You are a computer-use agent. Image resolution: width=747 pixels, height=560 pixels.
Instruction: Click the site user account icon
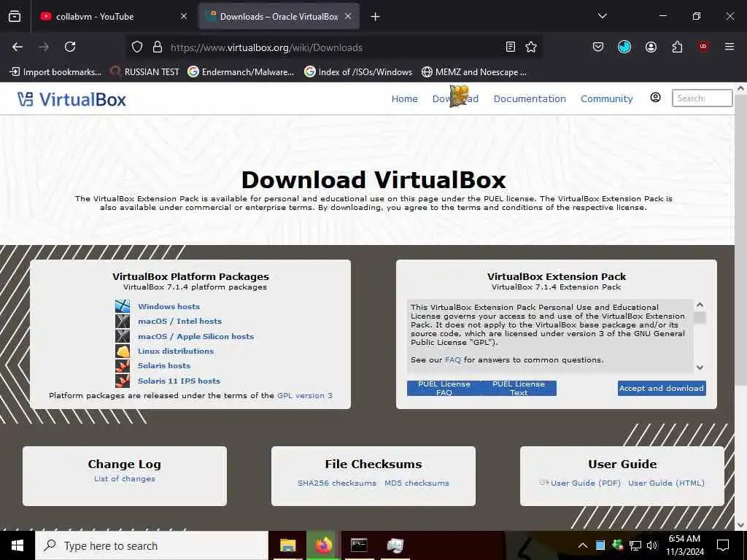[656, 98]
